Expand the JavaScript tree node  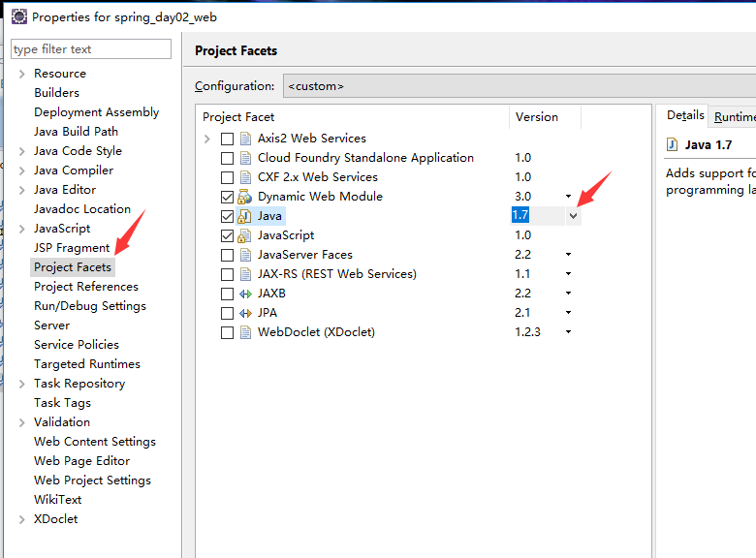[x=21, y=229]
